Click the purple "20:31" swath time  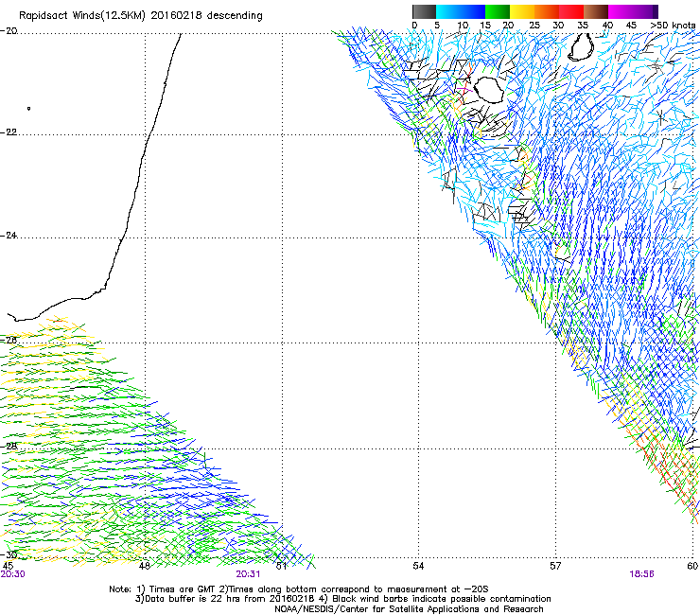pos(248,574)
